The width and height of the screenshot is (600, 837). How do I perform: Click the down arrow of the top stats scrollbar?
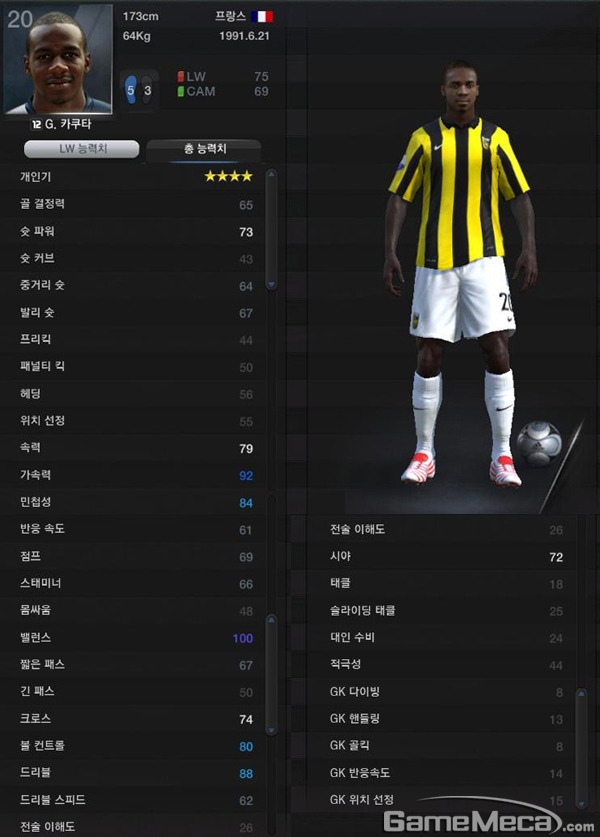[271, 285]
